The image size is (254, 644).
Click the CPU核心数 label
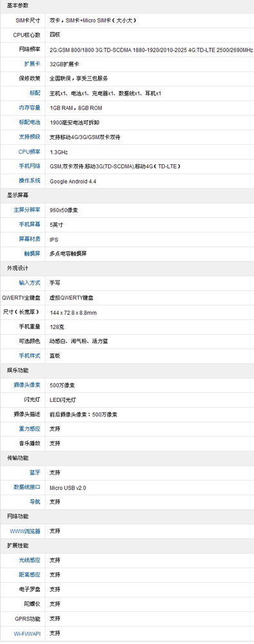[26, 35]
